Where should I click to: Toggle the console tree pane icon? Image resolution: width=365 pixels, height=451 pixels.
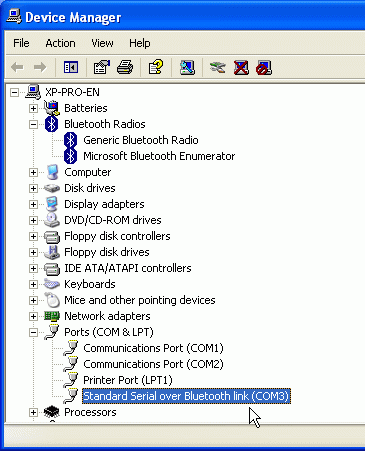point(71,67)
